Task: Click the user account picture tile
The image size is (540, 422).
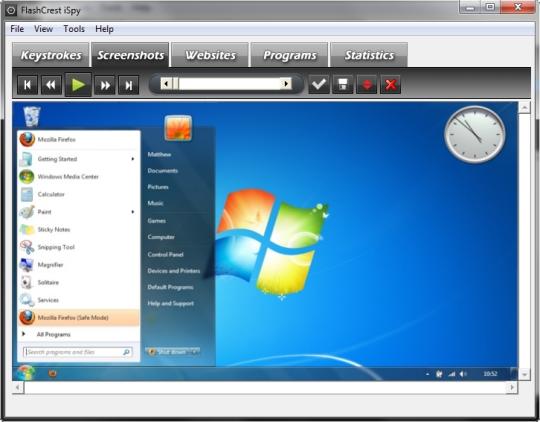Action: (178, 128)
